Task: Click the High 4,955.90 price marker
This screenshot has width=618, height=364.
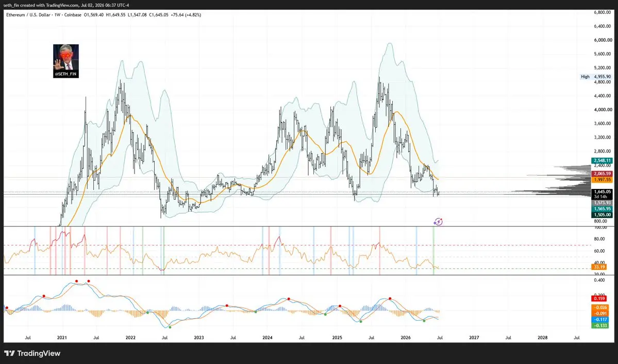Action: pos(596,77)
